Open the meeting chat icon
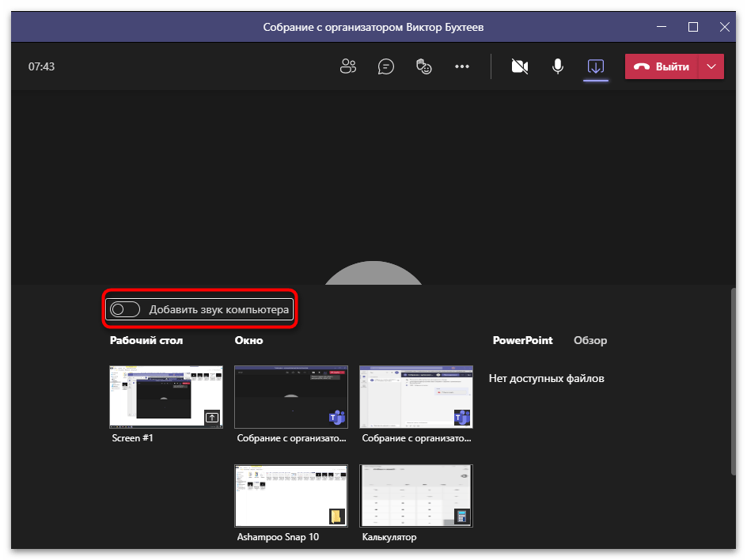This screenshot has width=747, height=560. 386,66
